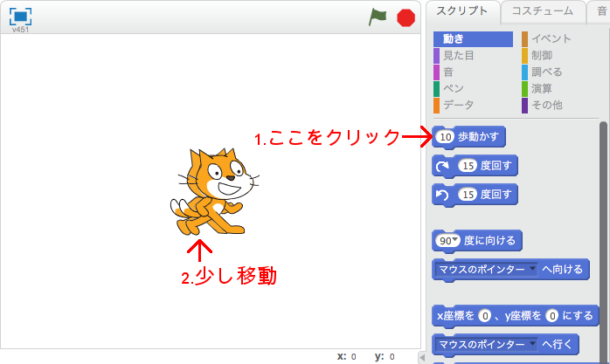This screenshot has height=364, width=610.
Task: Click the counterclockwise 15度回す block
Action: coord(475,195)
